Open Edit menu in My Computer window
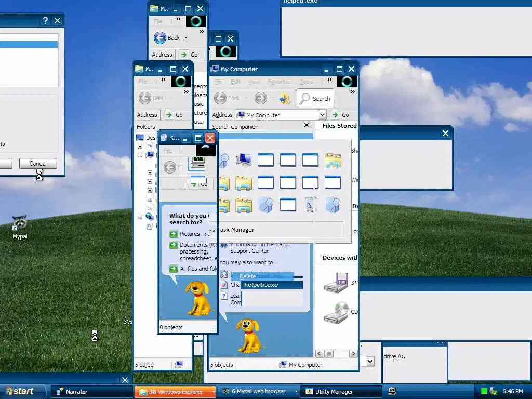The height and width of the screenshot is (399, 532). (235, 82)
